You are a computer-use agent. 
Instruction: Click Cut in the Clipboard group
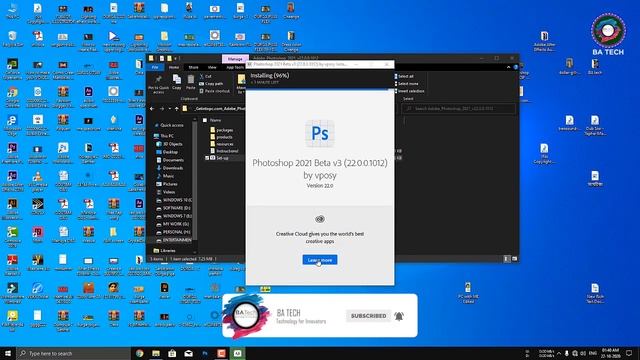click(x=206, y=76)
